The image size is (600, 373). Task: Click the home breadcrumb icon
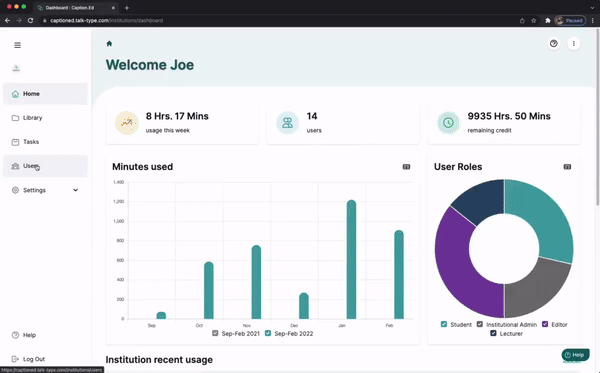pyautogui.click(x=109, y=44)
